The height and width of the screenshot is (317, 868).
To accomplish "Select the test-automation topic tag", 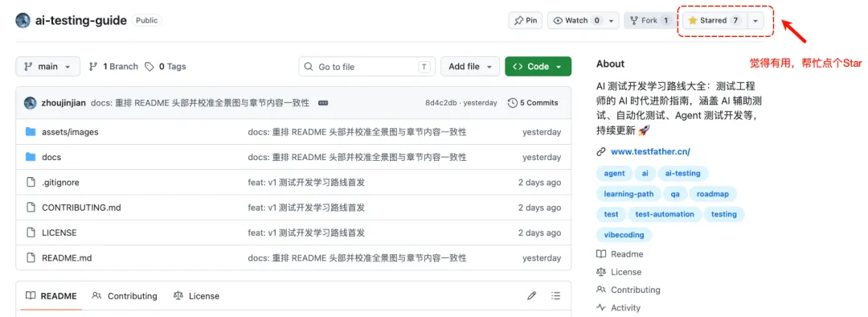I will click(x=665, y=214).
